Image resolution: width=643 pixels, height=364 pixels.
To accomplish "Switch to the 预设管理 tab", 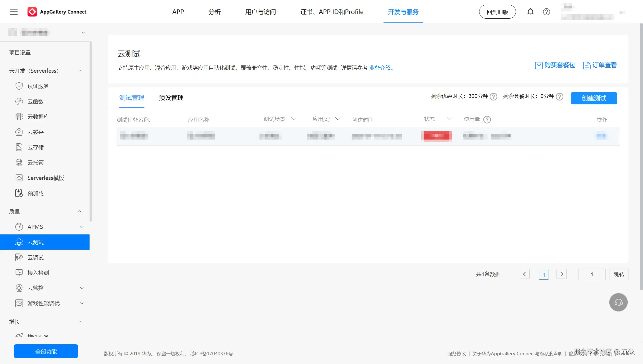I will point(171,98).
